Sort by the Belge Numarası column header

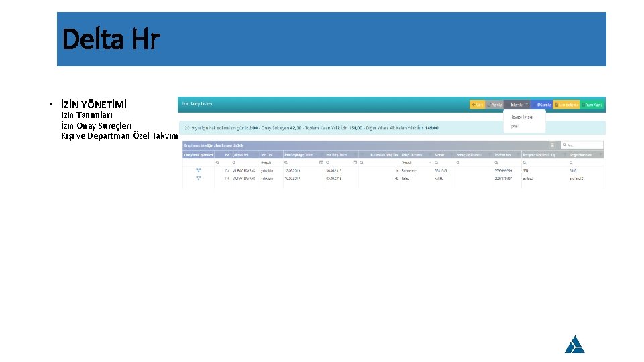pyautogui.click(x=585, y=155)
